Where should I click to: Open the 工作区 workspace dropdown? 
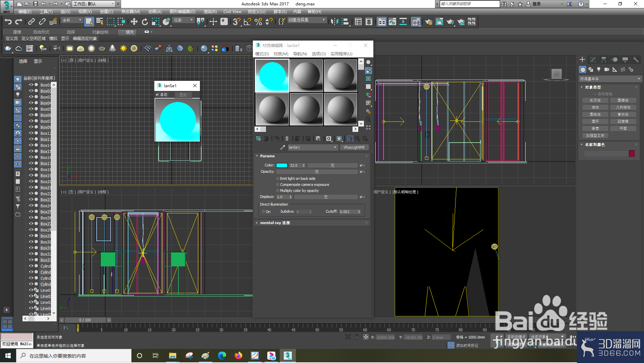click(x=94, y=4)
